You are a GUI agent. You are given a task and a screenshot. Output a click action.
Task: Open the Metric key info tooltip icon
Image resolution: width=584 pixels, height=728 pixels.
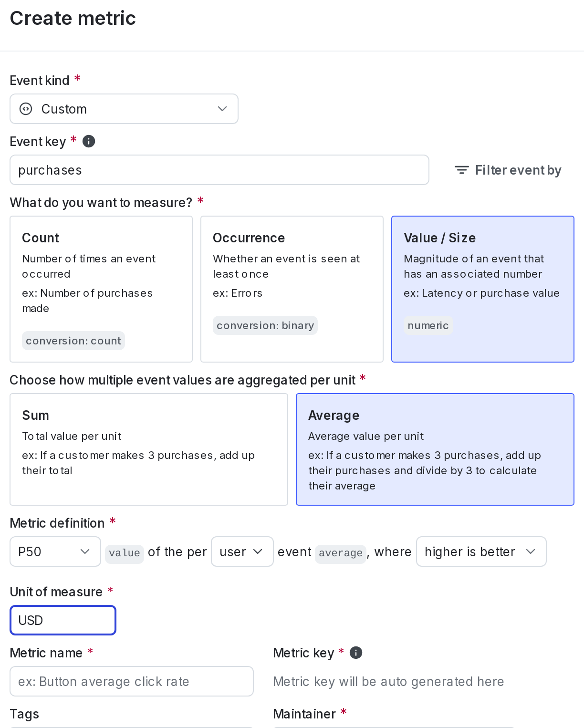point(355,653)
